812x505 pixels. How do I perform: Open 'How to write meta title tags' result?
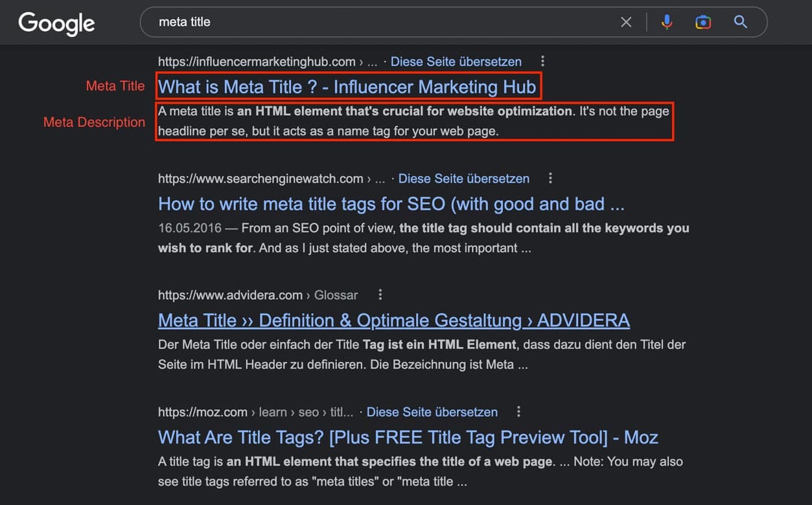click(x=391, y=204)
